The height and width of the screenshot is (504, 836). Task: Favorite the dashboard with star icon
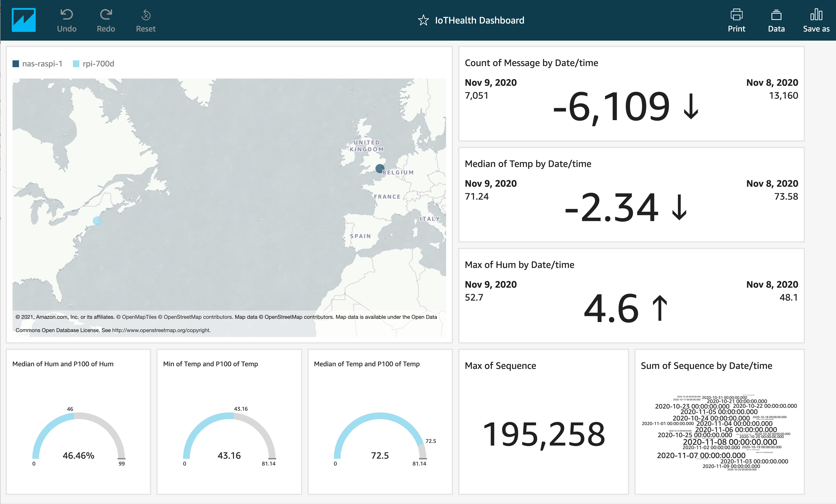coord(423,20)
